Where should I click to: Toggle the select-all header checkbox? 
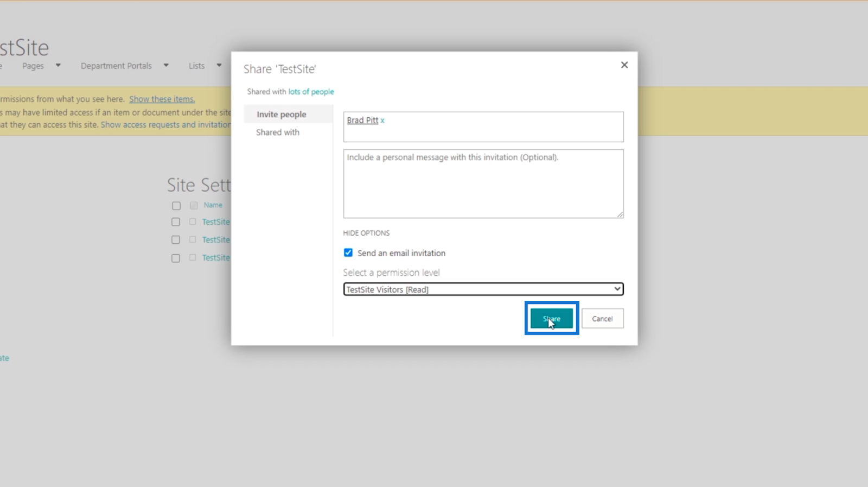point(176,206)
